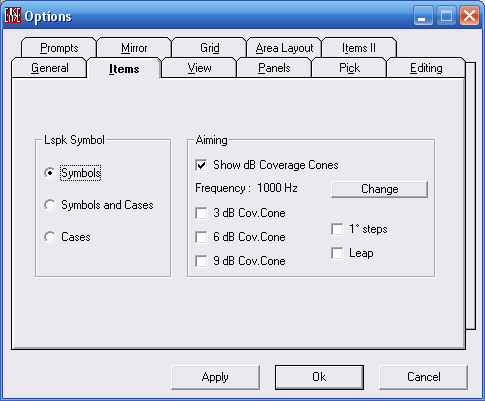Click the 1000 Hz frequency value
485x401 pixels.
[x=277, y=188]
